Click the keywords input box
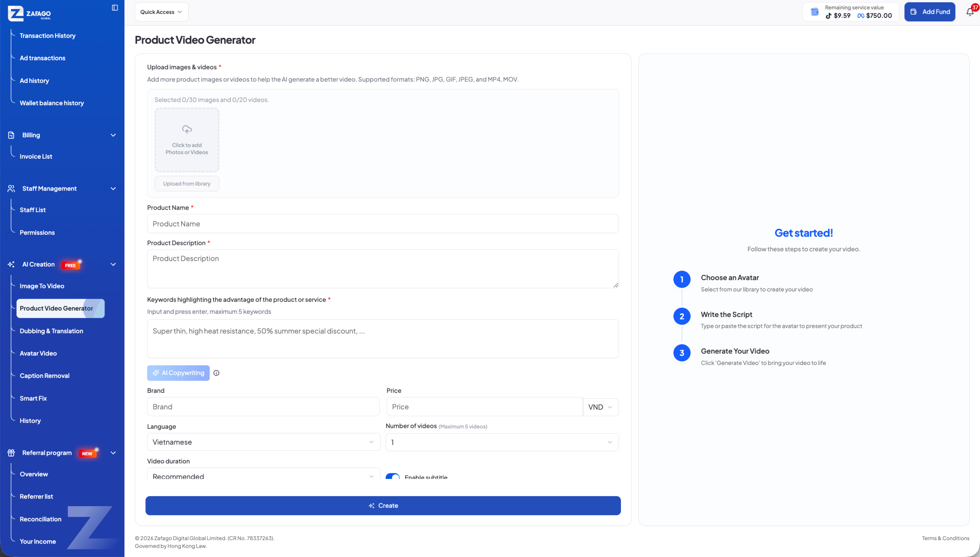 point(383,339)
